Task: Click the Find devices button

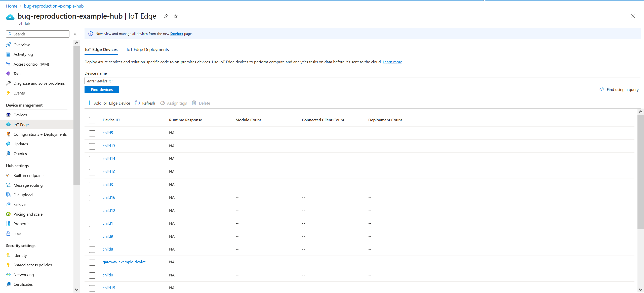Action: [102, 89]
